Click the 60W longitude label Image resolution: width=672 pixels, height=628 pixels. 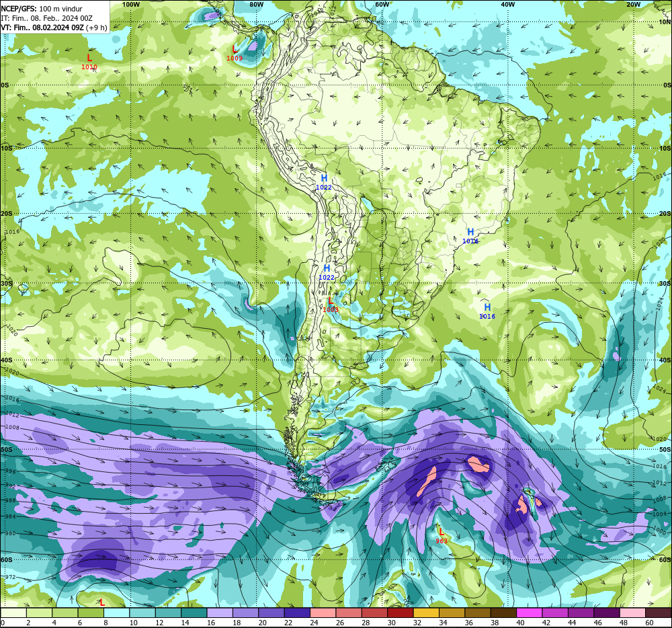pyautogui.click(x=382, y=4)
